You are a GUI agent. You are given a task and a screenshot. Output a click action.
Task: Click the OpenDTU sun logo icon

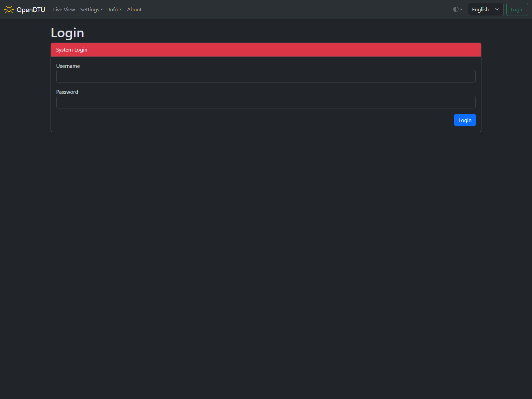9,9
